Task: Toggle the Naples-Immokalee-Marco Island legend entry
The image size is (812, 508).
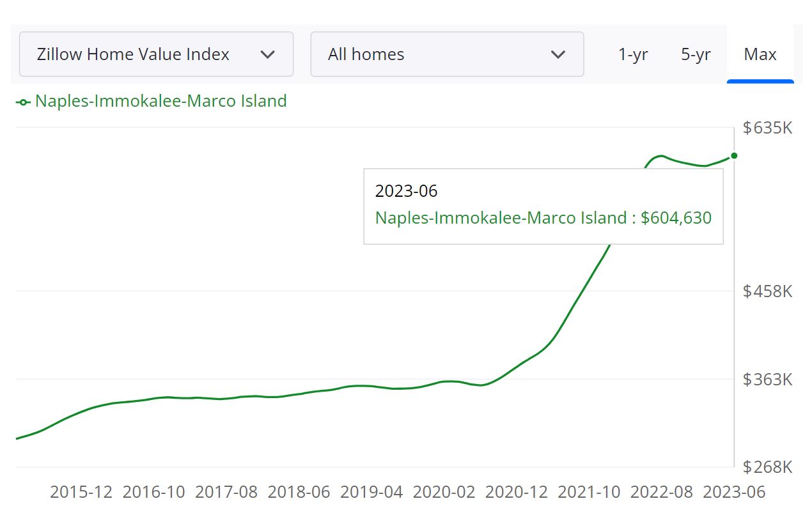Action: tap(152, 101)
